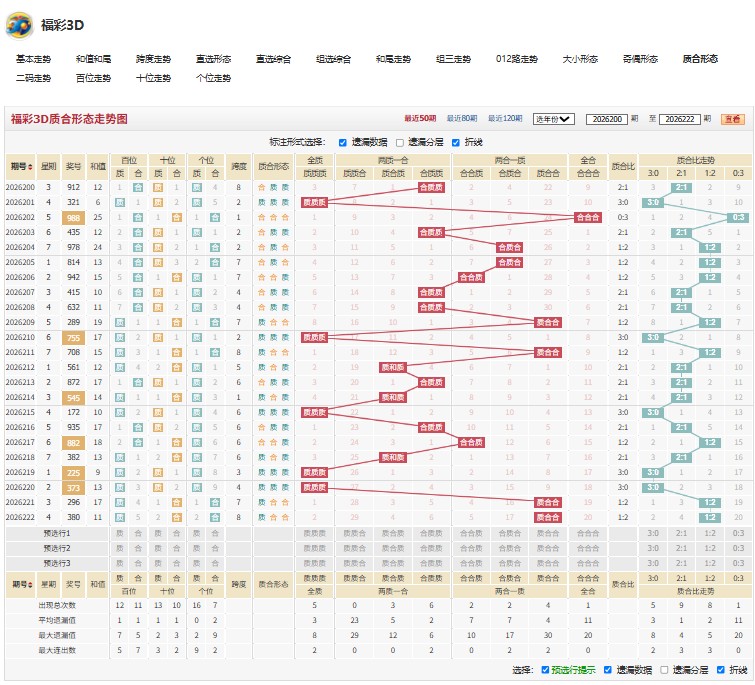Click period 2026219 in the table

click(20, 473)
